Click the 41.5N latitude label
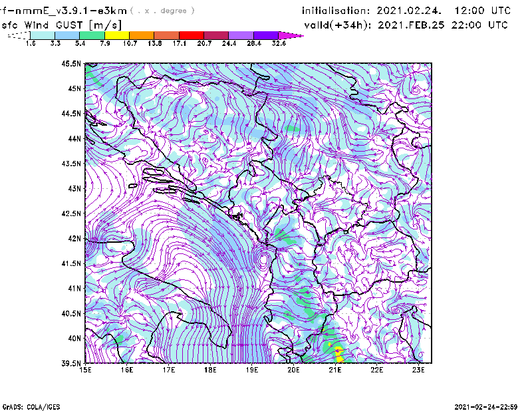The width and height of the screenshot is (532, 411). click(x=71, y=263)
